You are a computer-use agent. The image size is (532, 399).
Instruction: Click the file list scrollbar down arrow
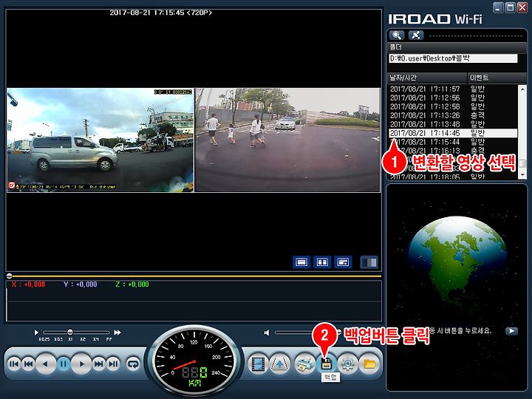coord(522,174)
